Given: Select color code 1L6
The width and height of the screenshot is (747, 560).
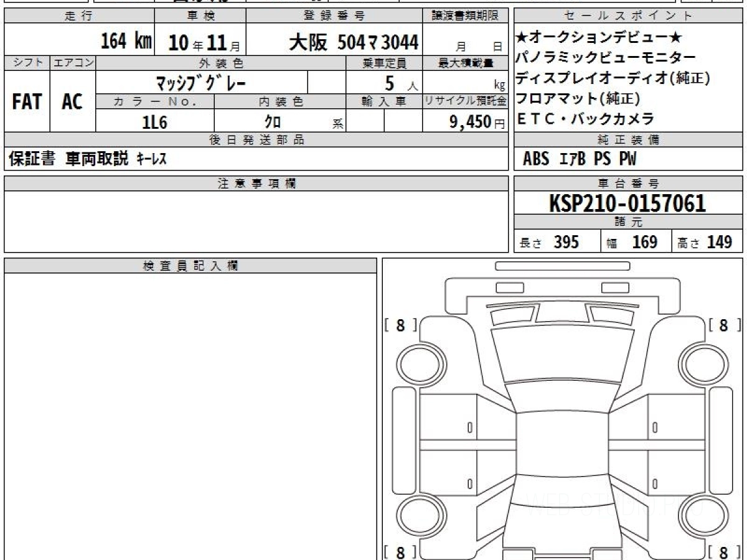Looking at the screenshot, I should [x=155, y=122].
